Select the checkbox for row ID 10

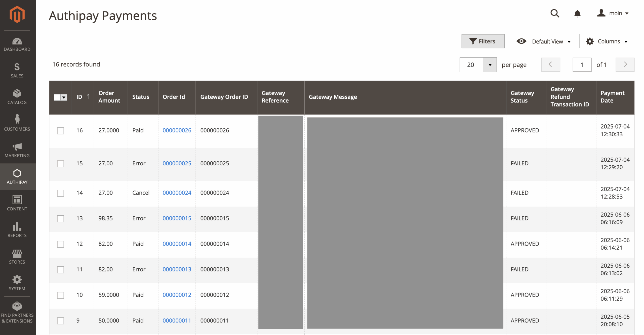pos(60,295)
